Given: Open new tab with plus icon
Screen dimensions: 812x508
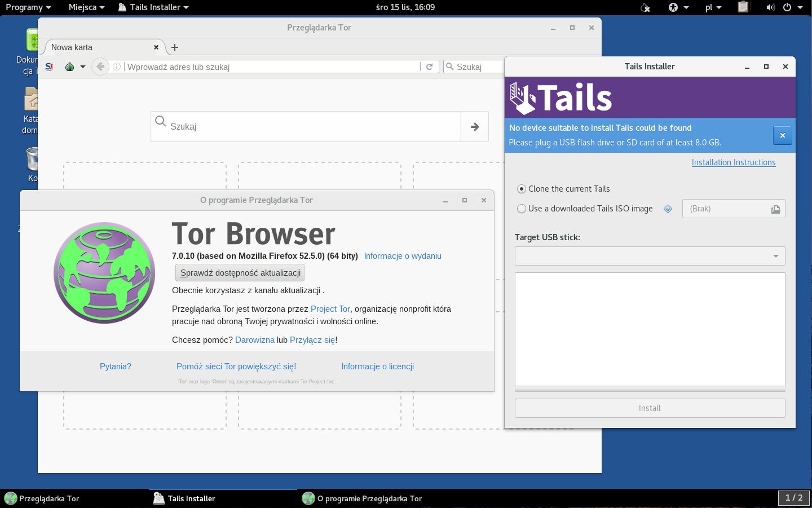Looking at the screenshot, I should pos(175,47).
